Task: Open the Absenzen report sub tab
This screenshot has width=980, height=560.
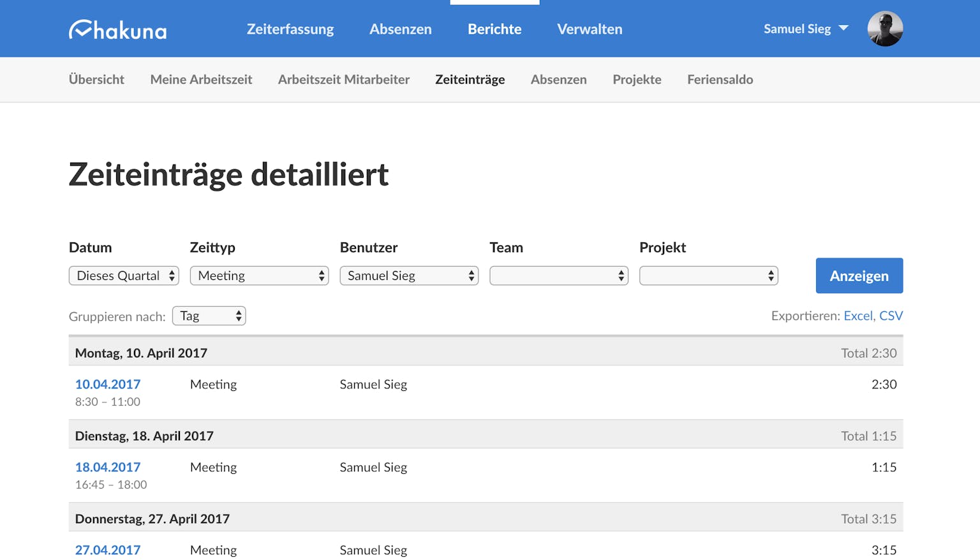Action: (559, 79)
